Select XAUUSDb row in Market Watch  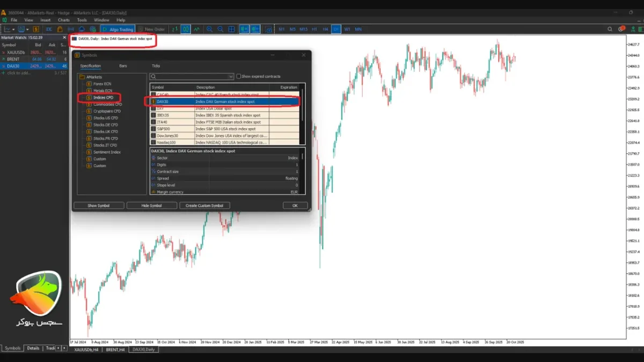point(34,52)
